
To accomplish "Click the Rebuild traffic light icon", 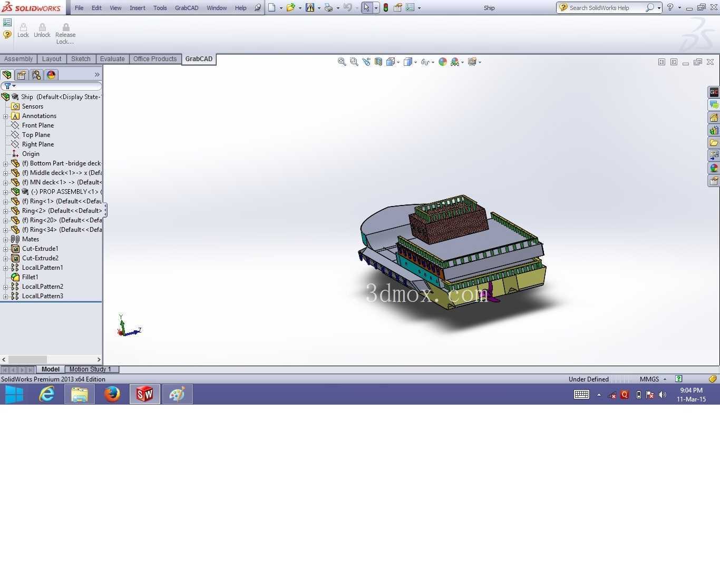I will pos(386,7).
